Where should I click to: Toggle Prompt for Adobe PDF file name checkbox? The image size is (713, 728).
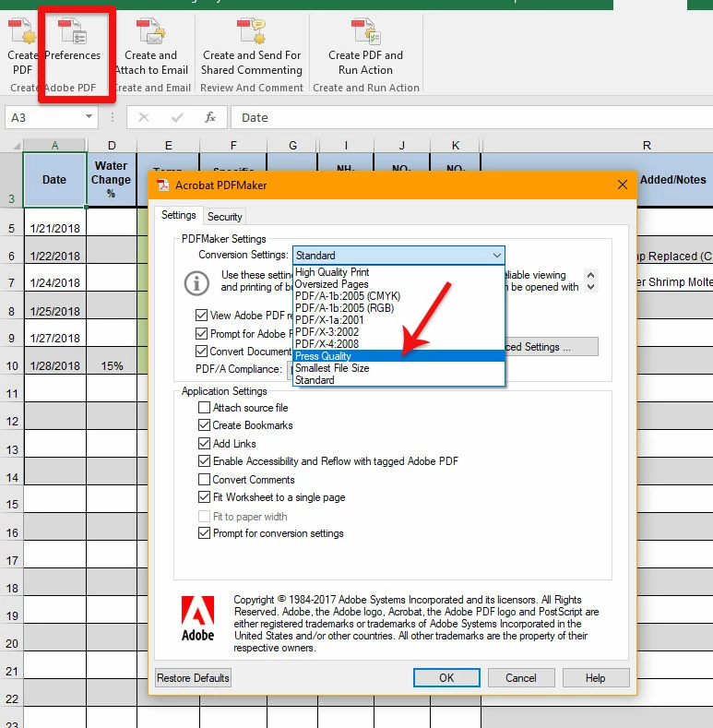pyautogui.click(x=201, y=333)
